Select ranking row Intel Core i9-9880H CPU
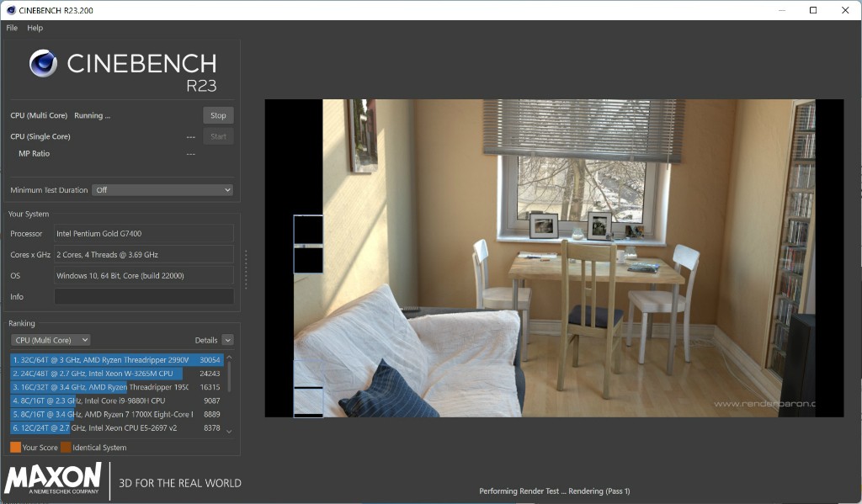This screenshot has width=862, height=504. (116, 401)
